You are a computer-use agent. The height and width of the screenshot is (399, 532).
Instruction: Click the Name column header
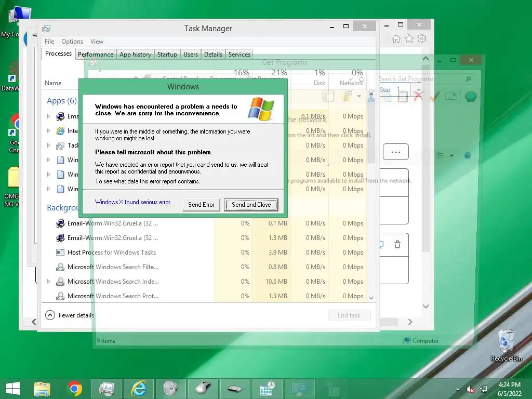pos(54,83)
